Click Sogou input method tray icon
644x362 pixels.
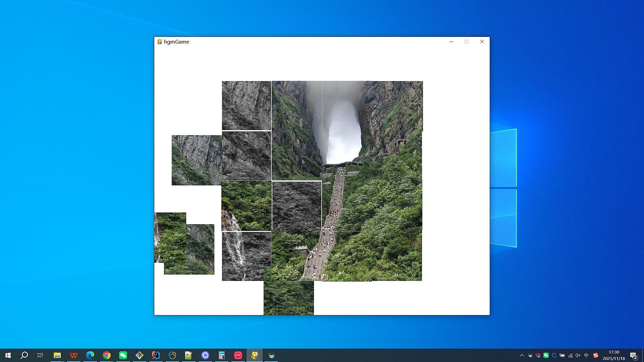(596, 355)
